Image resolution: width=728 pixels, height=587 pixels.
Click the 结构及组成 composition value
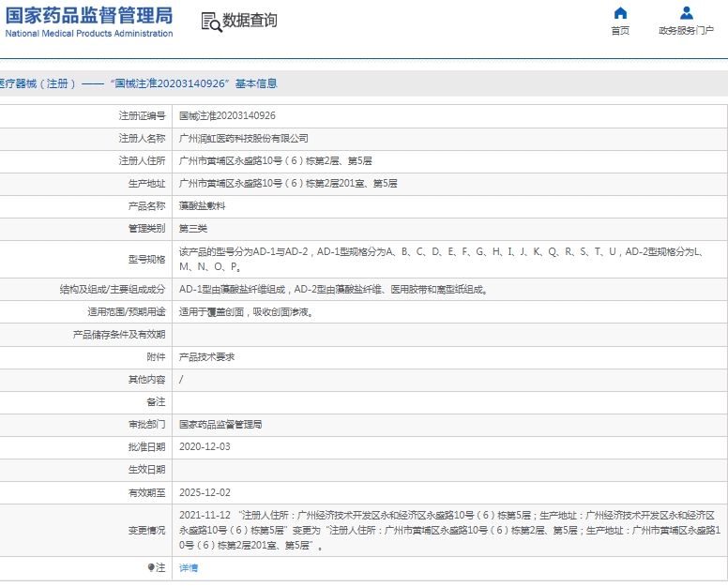tap(333, 290)
